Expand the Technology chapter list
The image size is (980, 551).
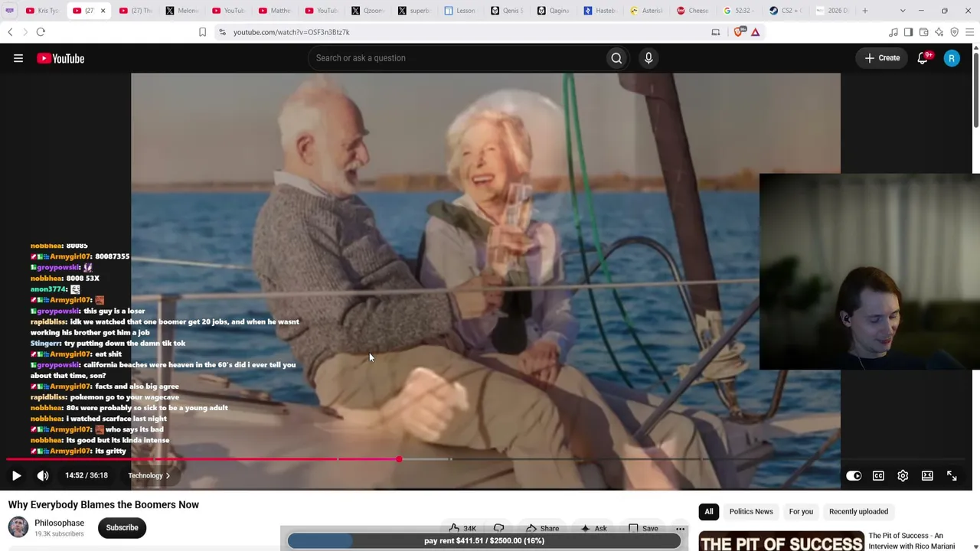pos(149,475)
